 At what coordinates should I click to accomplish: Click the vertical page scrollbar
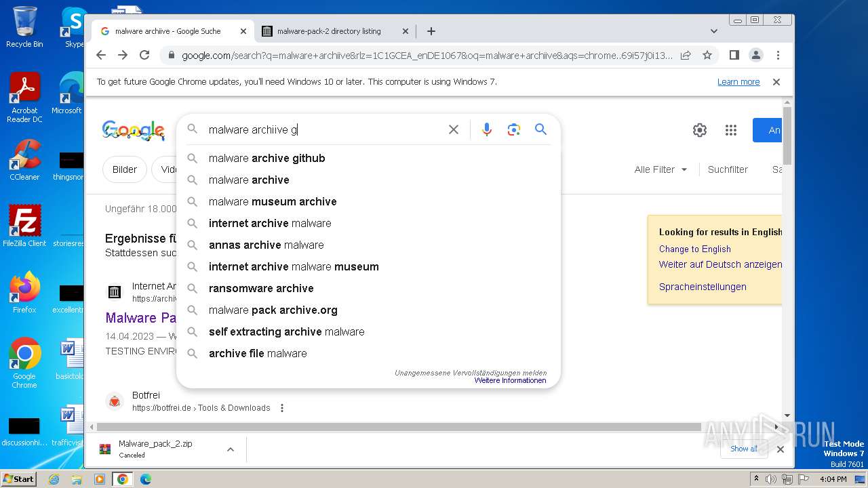click(787, 136)
